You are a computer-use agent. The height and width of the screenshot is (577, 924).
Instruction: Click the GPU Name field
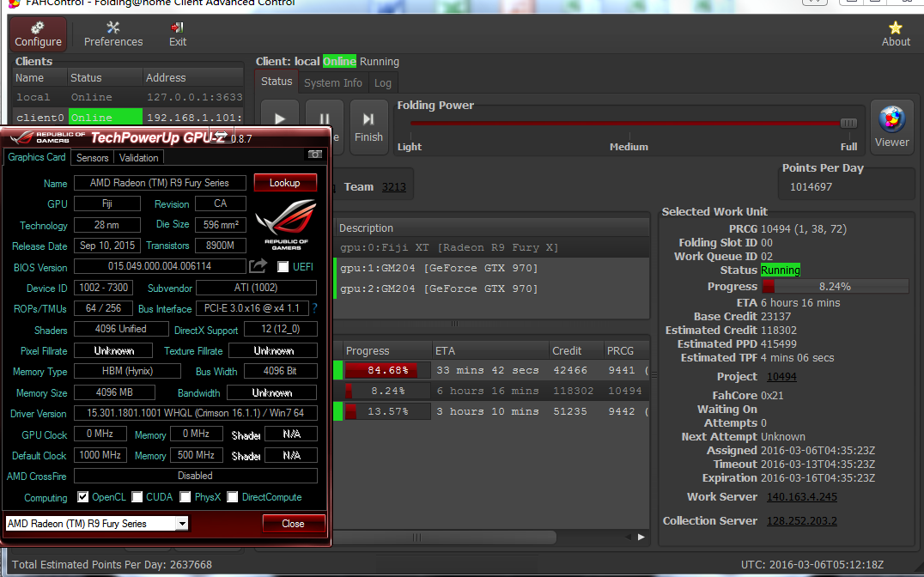[160, 183]
